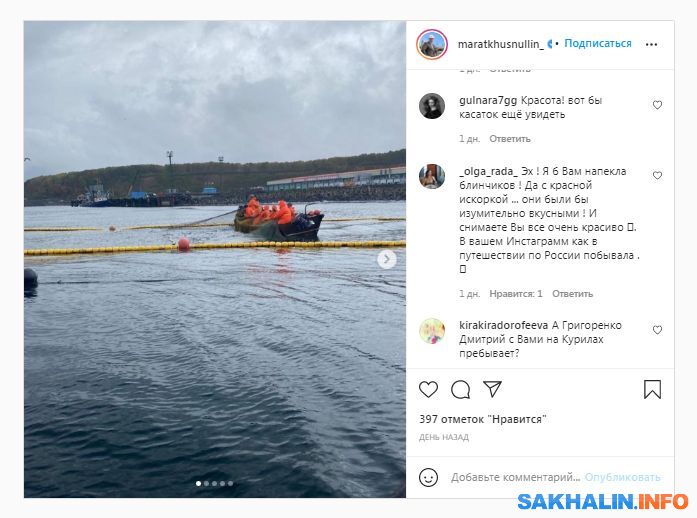697x518 pixels.
Task: Save post with bookmark icon
Action: click(x=652, y=390)
